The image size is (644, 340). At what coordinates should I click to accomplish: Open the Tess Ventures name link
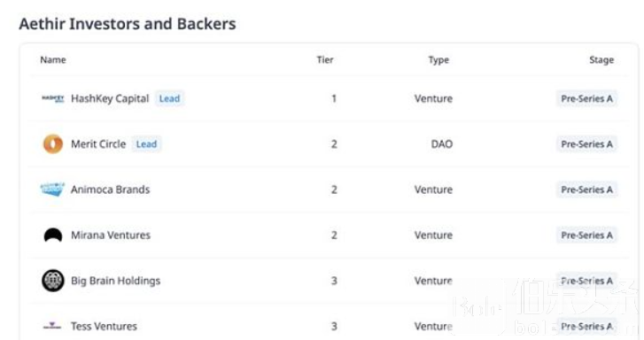coord(104,327)
